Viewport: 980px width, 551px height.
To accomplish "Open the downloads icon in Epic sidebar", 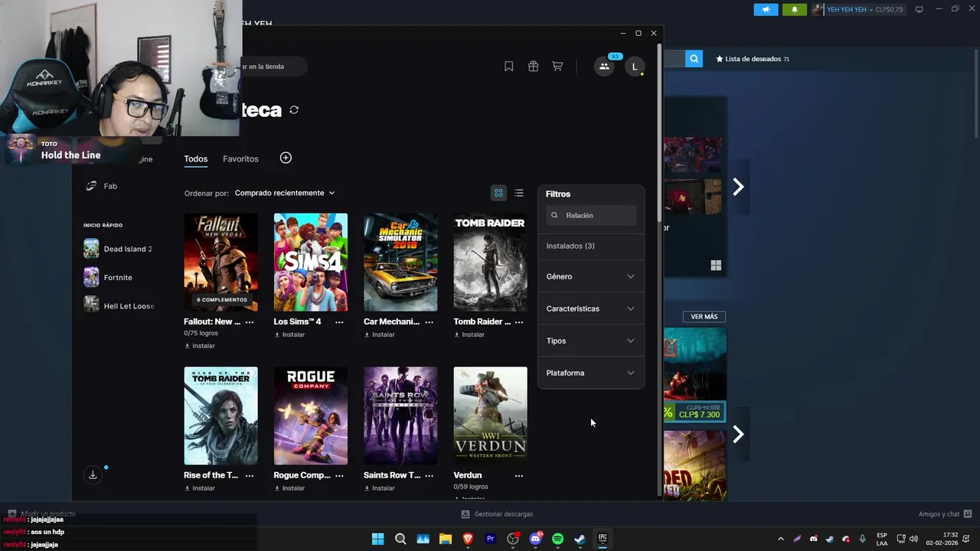I will pos(93,474).
